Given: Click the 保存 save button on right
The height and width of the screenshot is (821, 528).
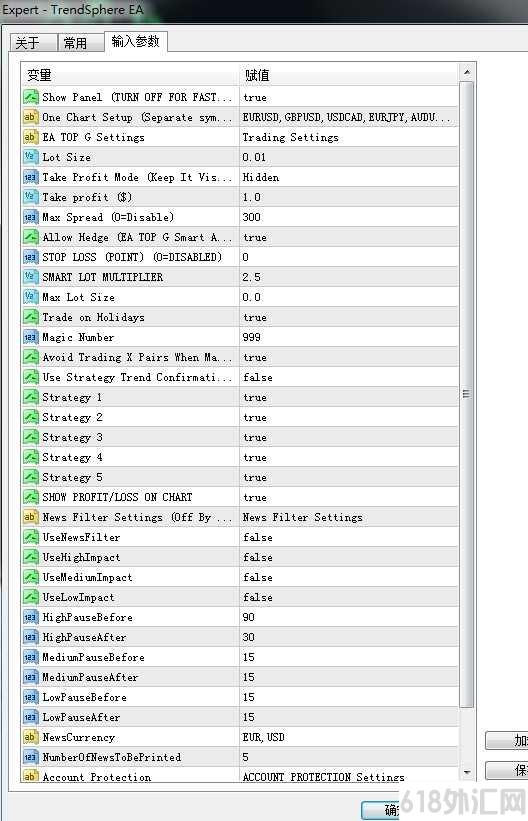Looking at the screenshot, I should pyautogui.click(x=507, y=770).
